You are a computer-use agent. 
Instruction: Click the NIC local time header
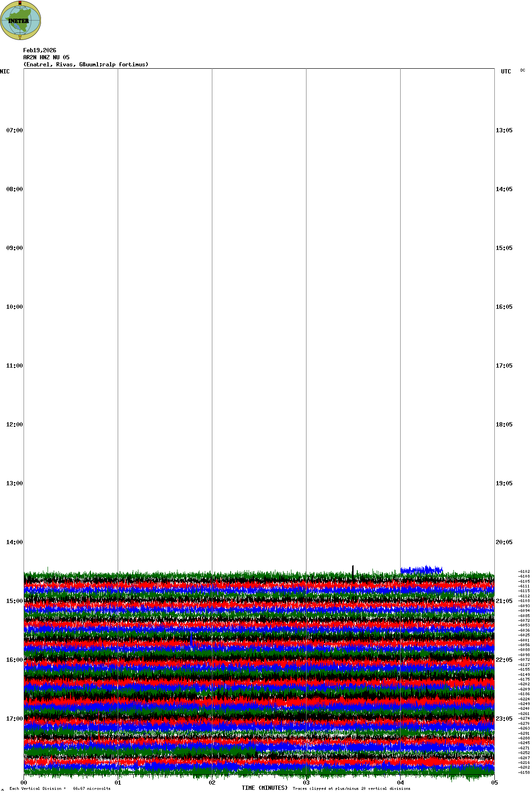5,72
